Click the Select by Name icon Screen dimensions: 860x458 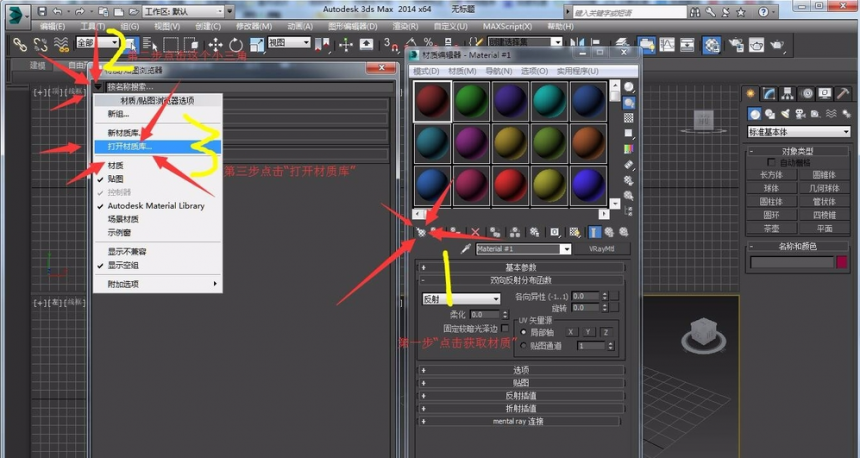[x=150, y=44]
